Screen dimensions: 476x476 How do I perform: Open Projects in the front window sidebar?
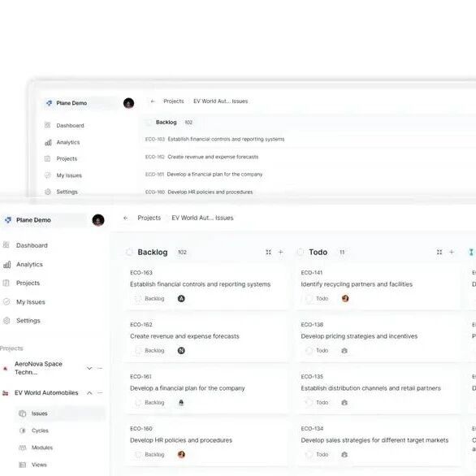(28, 283)
